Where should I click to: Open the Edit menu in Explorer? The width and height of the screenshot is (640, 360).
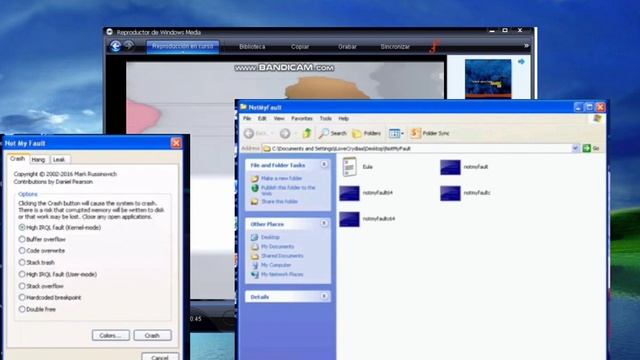(262, 118)
